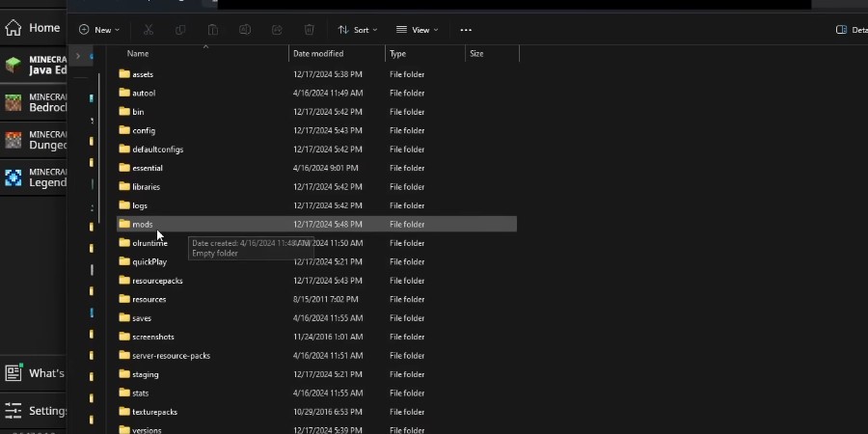Click the staging folder name
Image resolution: width=868 pixels, height=434 pixels.
[x=146, y=375]
